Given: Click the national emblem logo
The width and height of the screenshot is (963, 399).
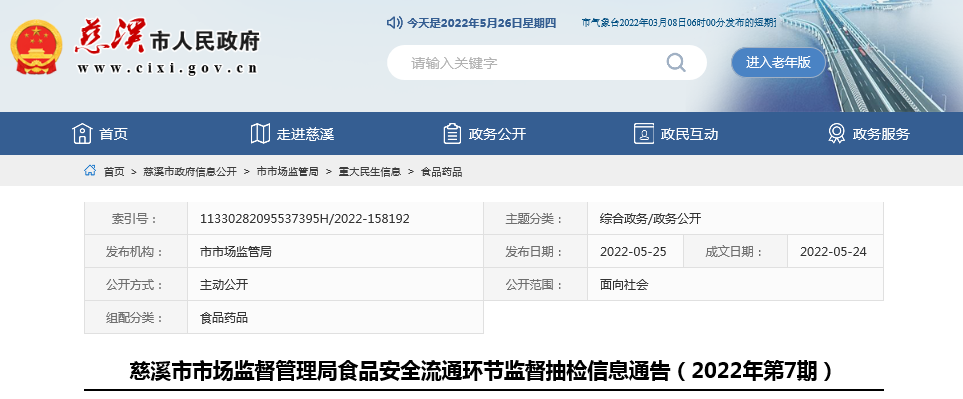Looking at the screenshot, I should click(36, 47).
